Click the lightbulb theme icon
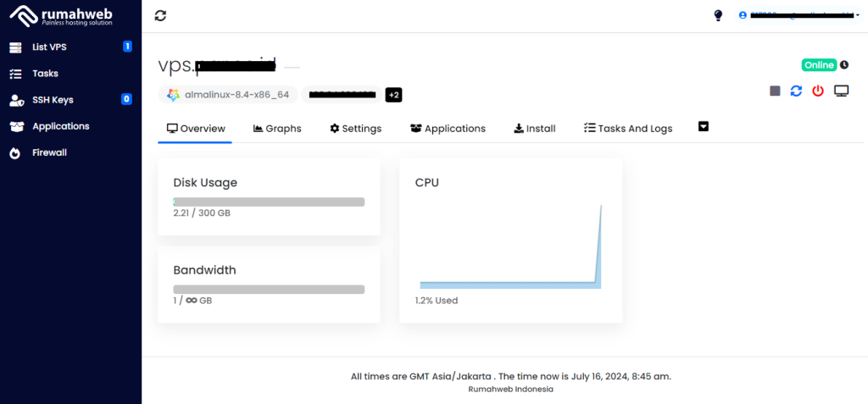This screenshot has height=404, width=868. pos(719,15)
